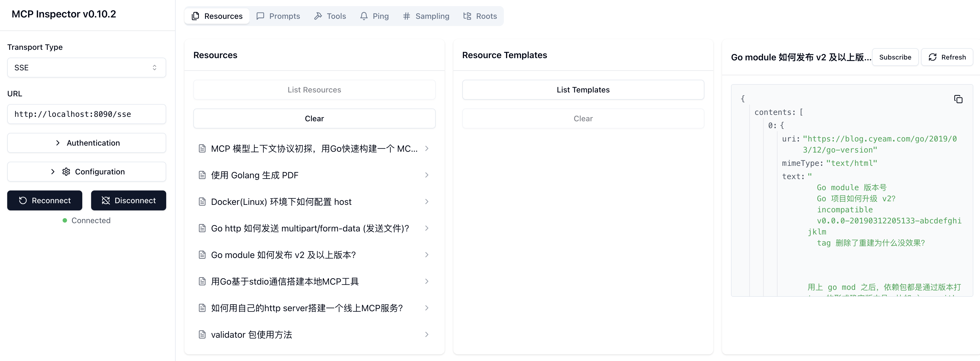Screen dimensions: 980x361
Task: Click the Disconnect icon
Action: point(106,200)
